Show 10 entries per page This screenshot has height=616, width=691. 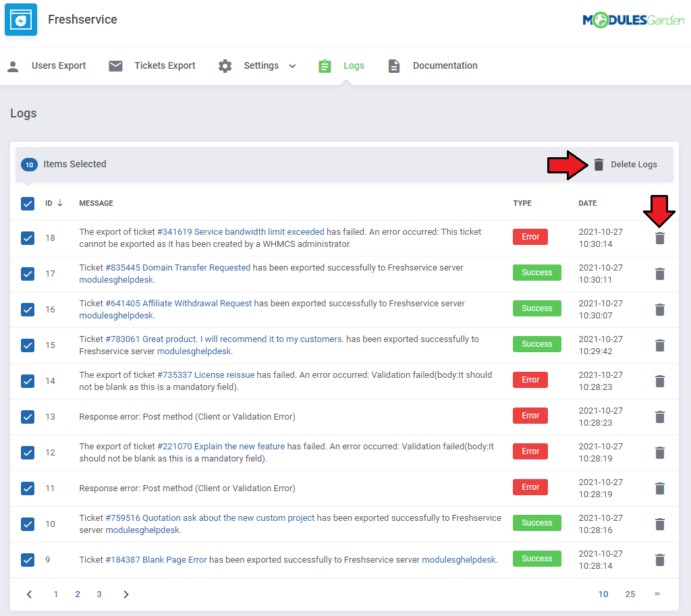pos(603,594)
